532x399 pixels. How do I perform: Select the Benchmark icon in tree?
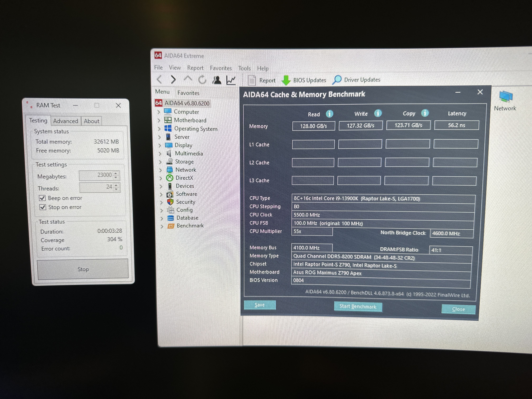171,226
